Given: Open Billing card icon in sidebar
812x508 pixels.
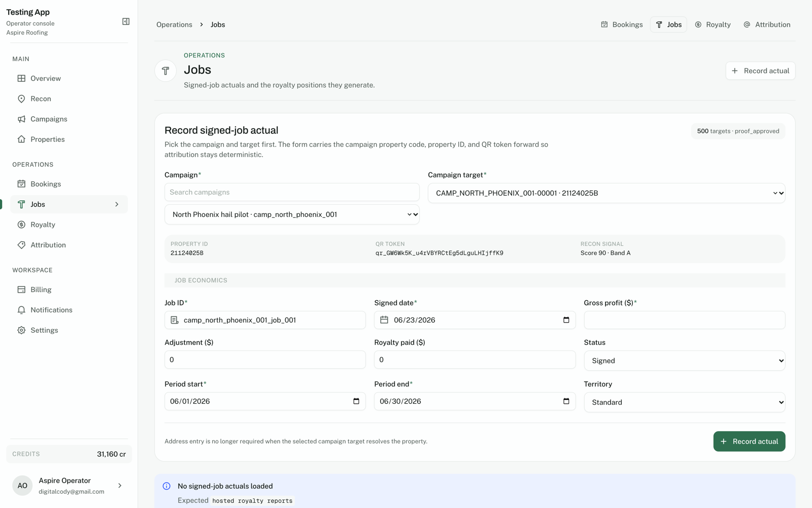Looking at the screenshot, I should [x=21, y=290].
